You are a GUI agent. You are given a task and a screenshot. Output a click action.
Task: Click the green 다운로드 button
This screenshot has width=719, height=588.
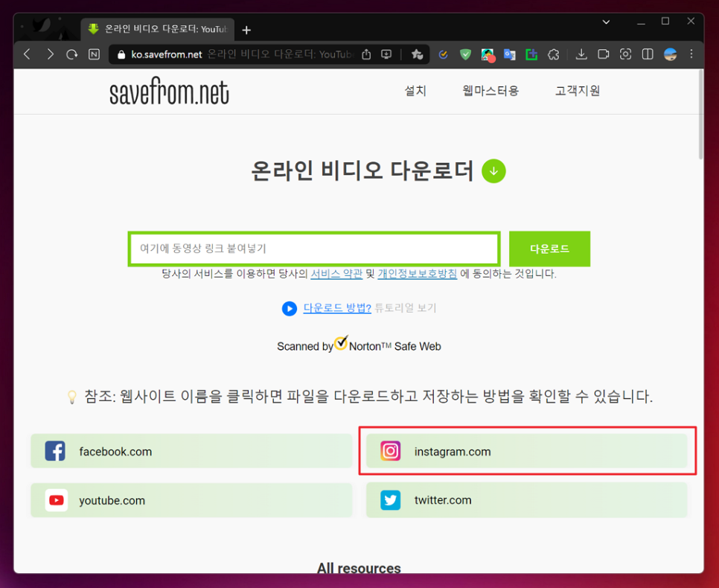pos(549,249)
